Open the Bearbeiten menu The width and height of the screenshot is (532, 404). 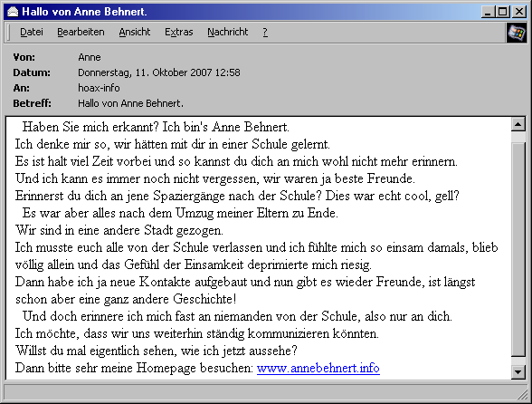tap(81, 32)
